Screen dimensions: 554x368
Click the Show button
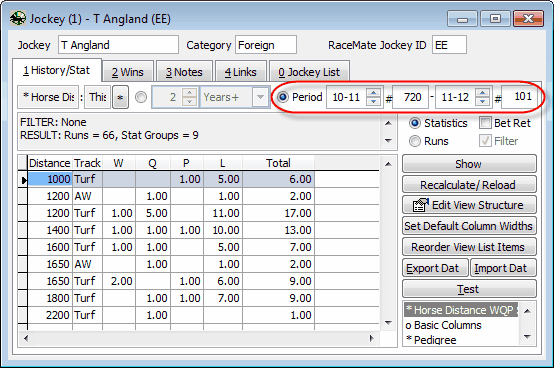pos(469,164)
